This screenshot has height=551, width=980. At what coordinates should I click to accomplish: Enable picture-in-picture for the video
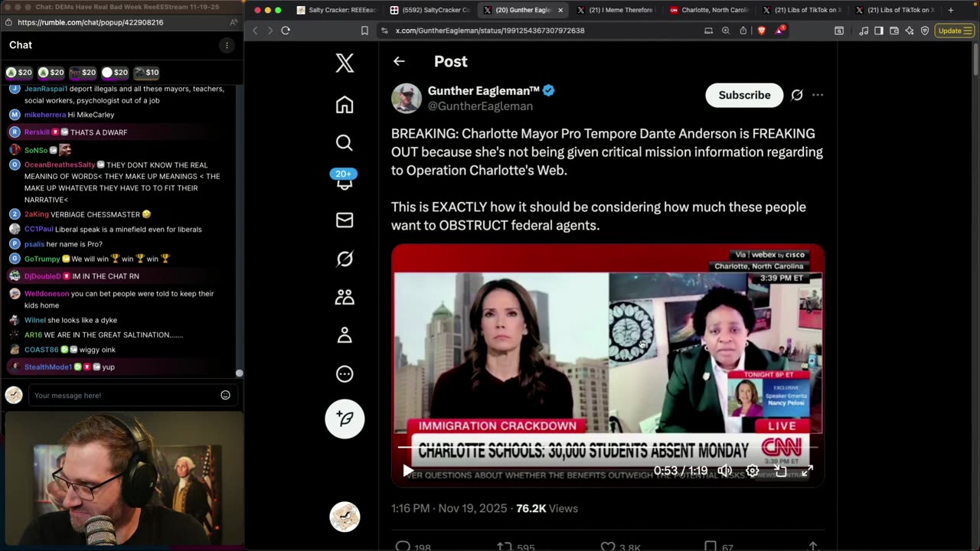coord(780,471)
